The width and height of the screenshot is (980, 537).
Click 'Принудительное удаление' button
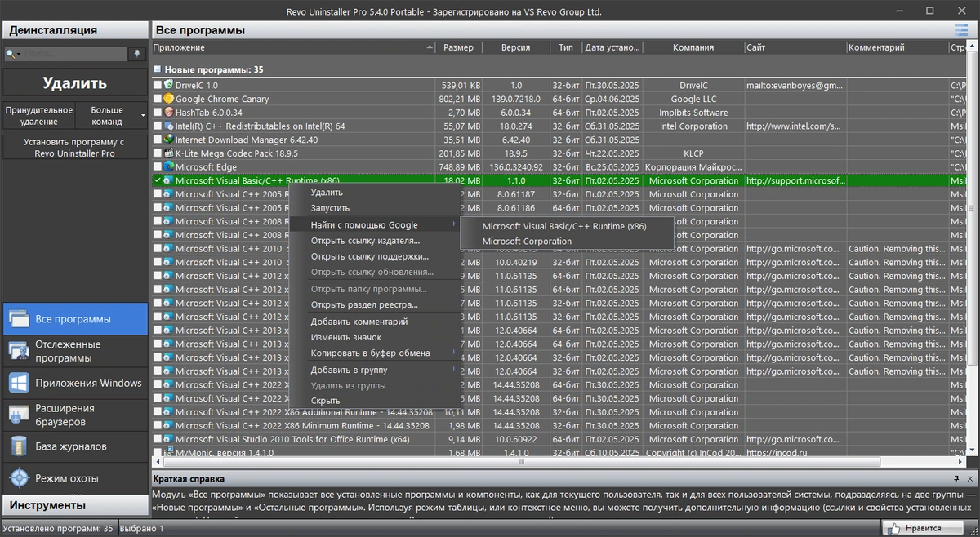click(x=39, y=115)
